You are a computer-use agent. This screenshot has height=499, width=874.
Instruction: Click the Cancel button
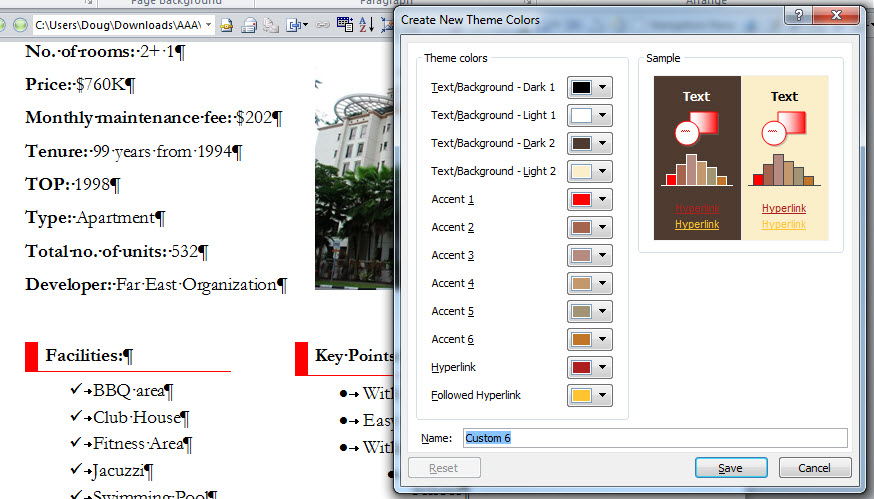point(814,468)
